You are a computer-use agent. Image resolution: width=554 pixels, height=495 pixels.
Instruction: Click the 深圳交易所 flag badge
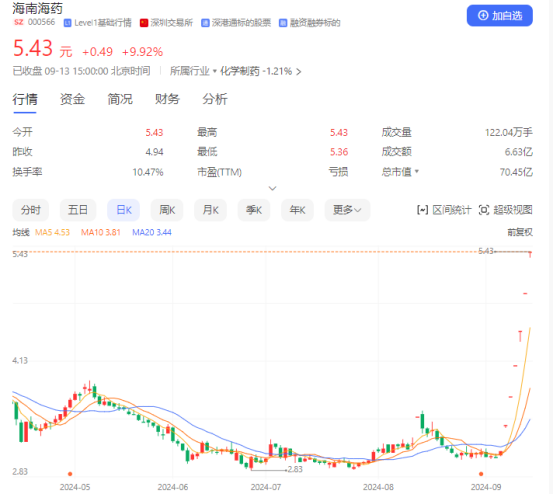[x=166, y=23]
